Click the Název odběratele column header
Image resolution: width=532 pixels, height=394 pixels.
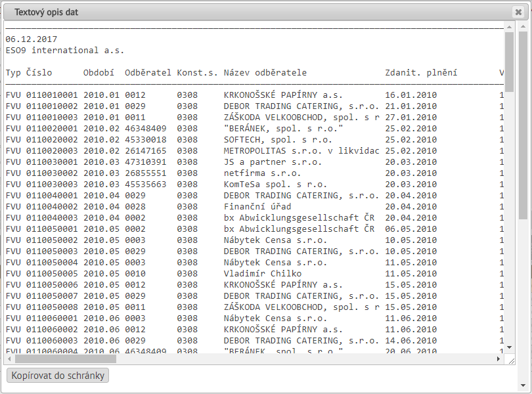[265, 73]
